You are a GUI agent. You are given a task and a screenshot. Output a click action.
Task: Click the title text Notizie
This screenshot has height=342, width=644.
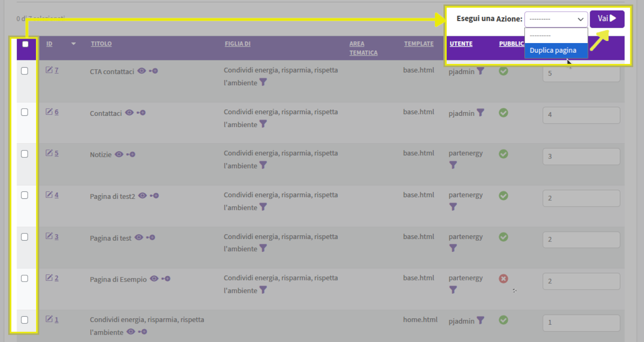(x=101, y=155)
